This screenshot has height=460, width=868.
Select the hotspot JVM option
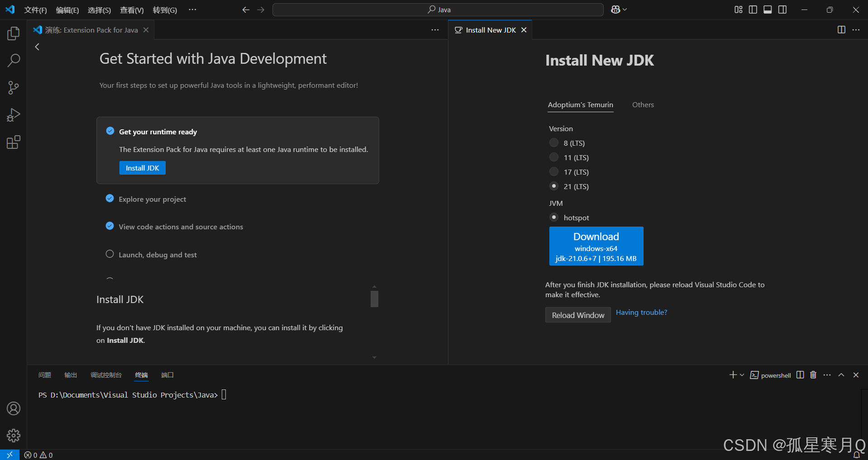click(x=554, y=217)
